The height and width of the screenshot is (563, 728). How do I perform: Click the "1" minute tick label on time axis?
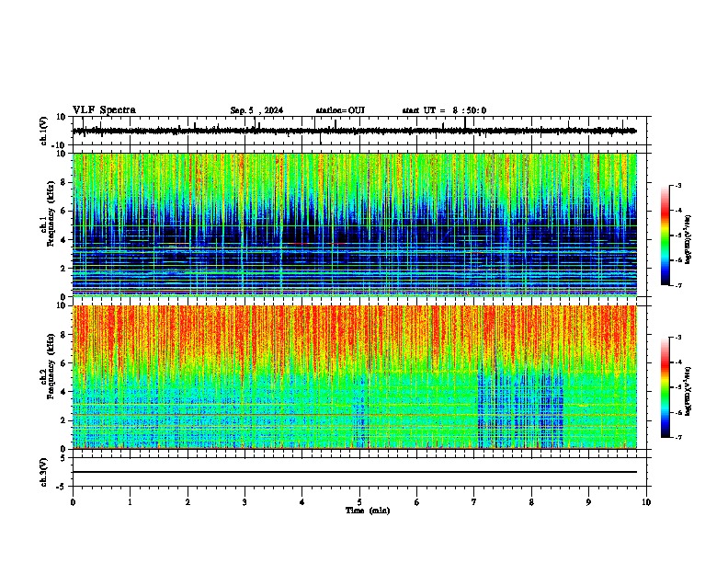(x=130, y=502)
